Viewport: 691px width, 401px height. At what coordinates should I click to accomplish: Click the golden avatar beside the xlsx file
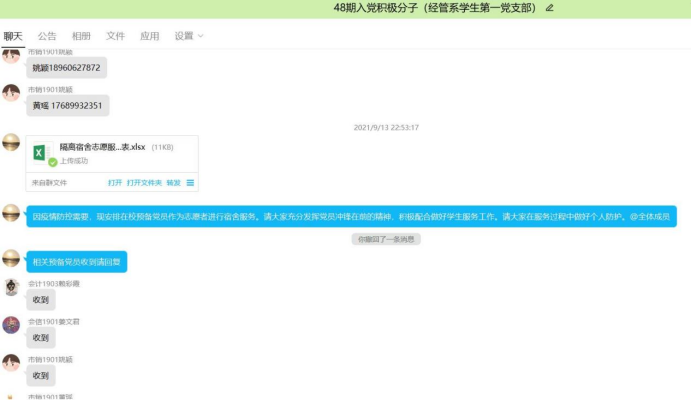11,143
